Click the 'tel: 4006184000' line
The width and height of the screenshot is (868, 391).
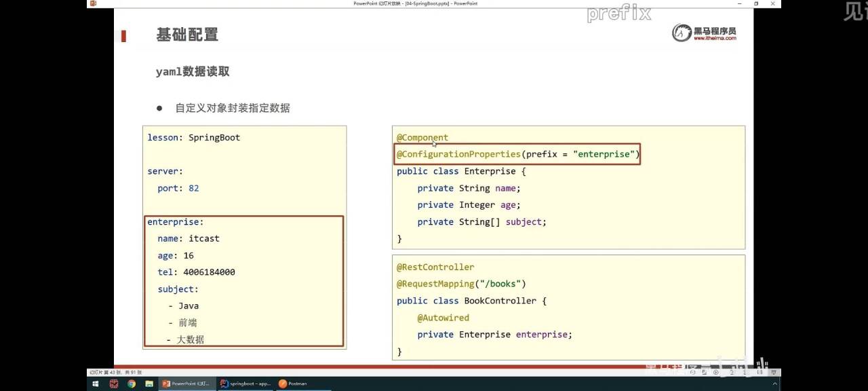pyautogui.click(x=197, y=272)
